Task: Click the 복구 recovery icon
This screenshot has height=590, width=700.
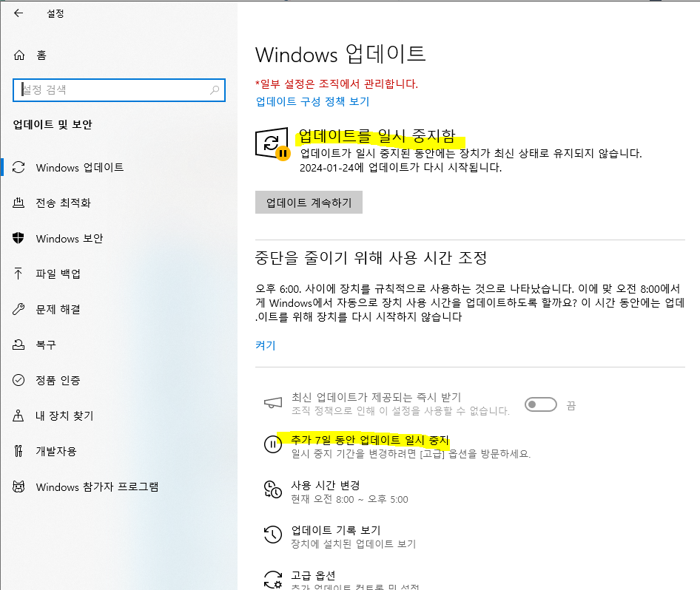Action: (x=18, y=345)
